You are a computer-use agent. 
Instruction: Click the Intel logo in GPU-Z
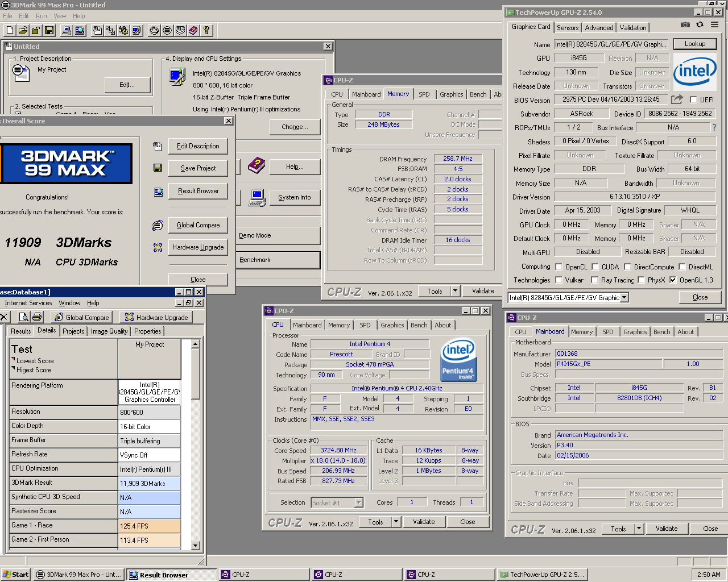[695, 72]
